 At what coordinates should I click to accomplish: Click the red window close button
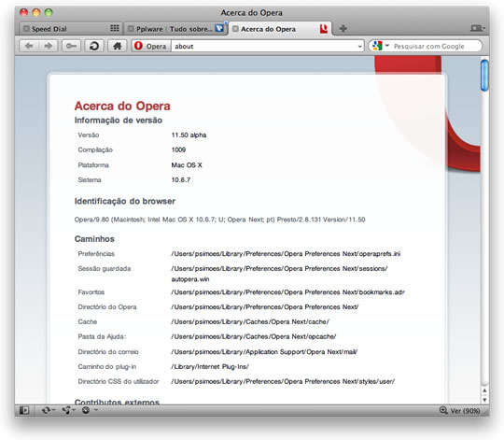23,12
